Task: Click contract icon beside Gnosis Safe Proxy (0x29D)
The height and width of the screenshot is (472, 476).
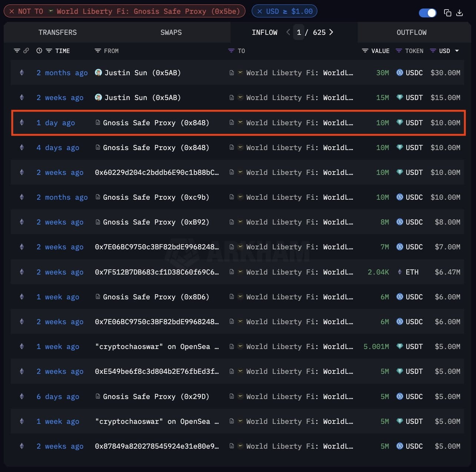Action: tap(98, 396)
